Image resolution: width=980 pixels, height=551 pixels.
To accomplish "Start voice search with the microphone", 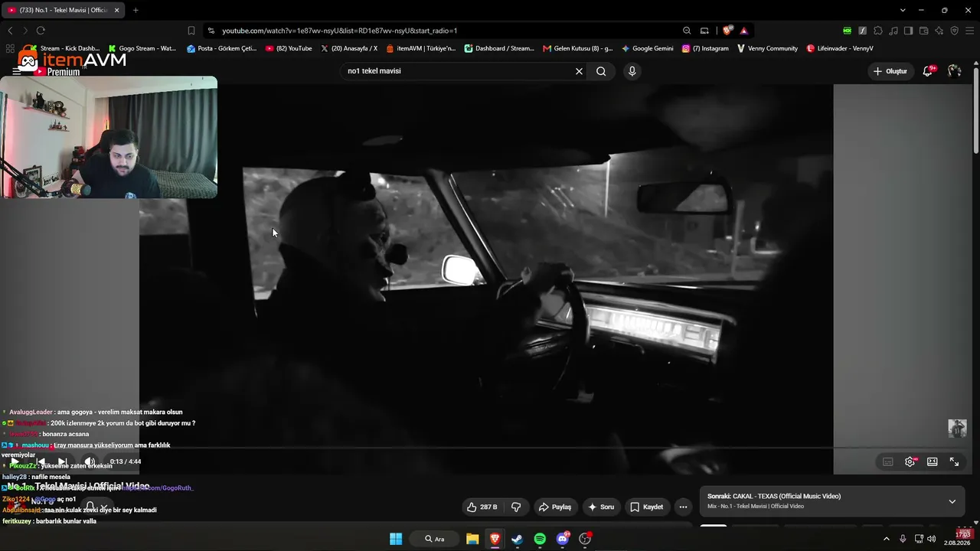I will pos(632,71).
